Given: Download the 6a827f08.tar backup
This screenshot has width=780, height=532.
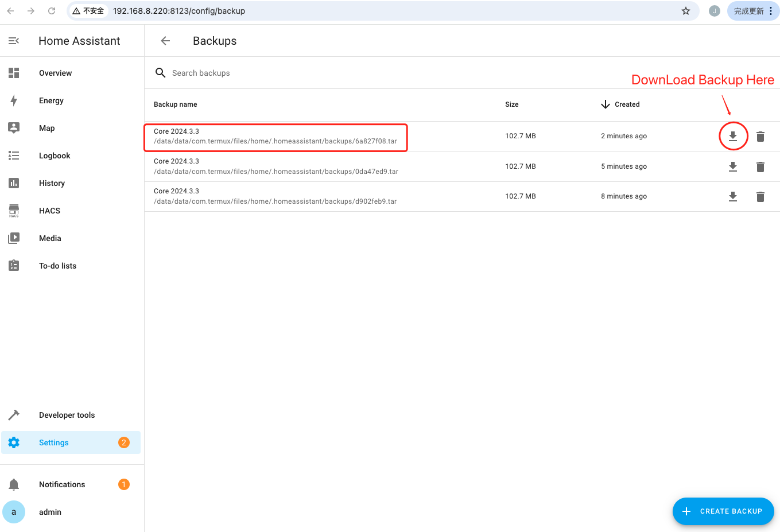Looking at the screenshot, I should pos(732,137).
